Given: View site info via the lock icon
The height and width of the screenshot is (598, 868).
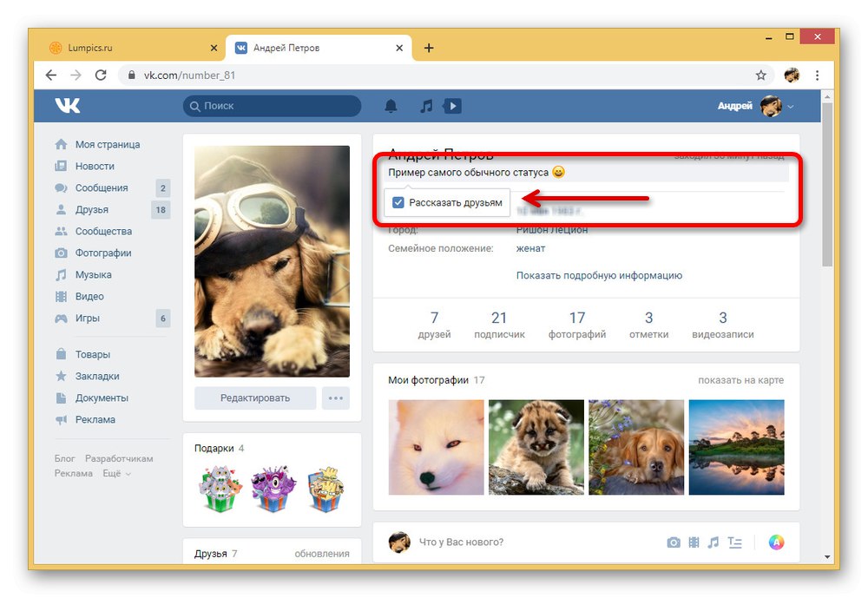Looking at the screenshot, I should click(x=132, y=75).
